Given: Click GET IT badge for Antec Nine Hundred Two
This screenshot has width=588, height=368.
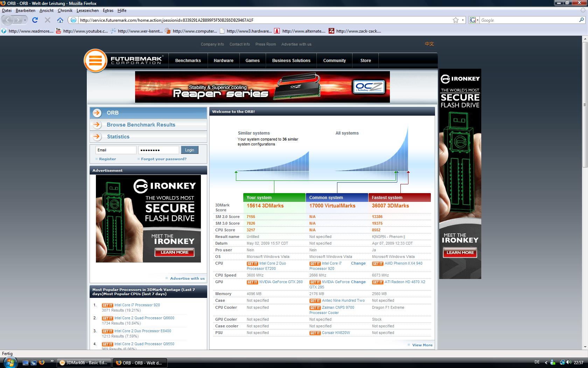Looking at the screenshot, I should click(315, 301).
